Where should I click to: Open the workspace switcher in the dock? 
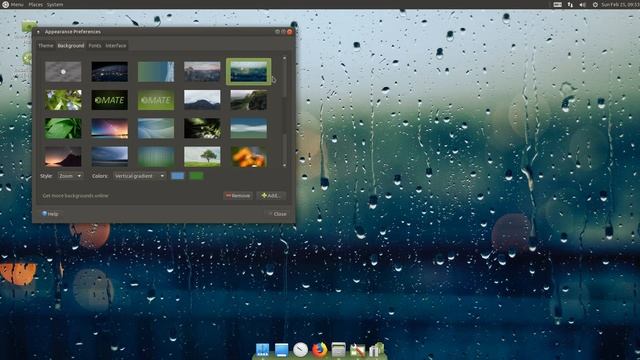click(262, 349)
